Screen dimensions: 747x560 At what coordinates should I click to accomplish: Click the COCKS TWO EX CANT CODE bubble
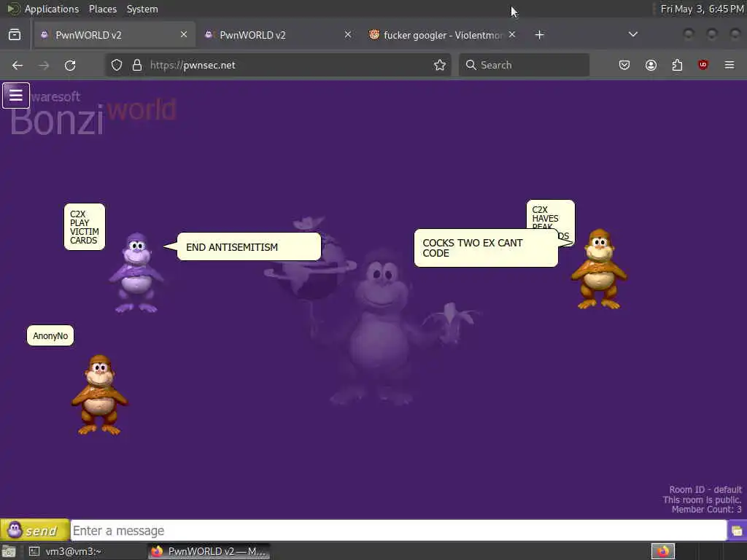(486, 248)
